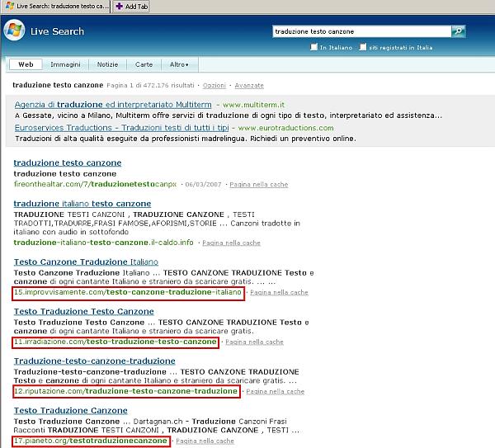495x448 pixels.
Task: Click inside the search query field
Action: (x=362, y=31)
